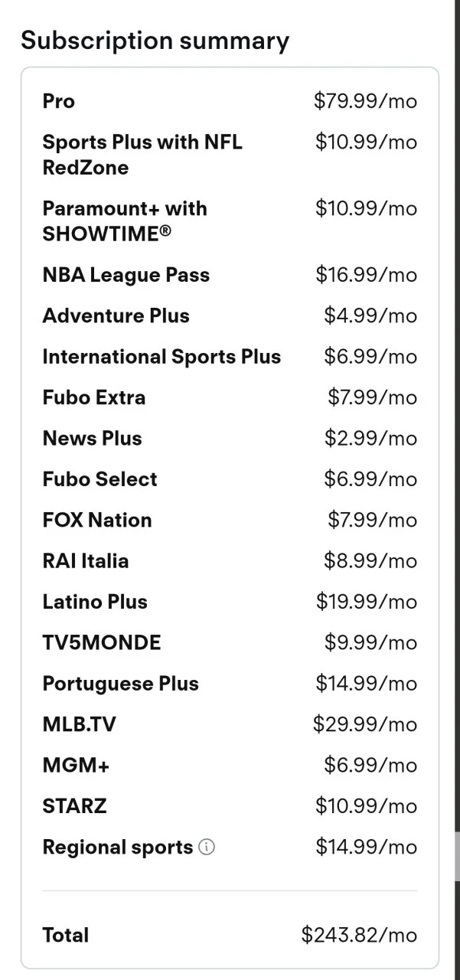Image resolution: width=460 pixels, height=980 pixels.
Task: Click the RAI Italia label
Action: (x=86, y=560)
